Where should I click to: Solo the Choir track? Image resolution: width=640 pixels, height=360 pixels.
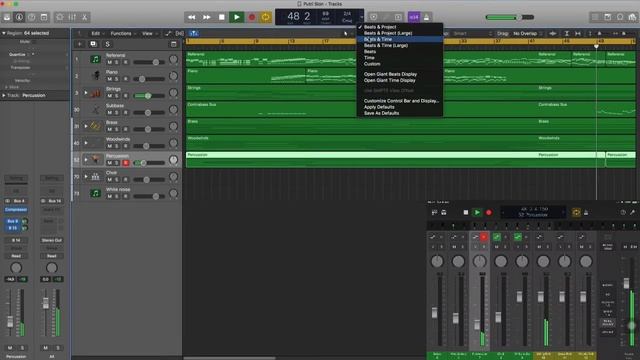pyautogui.click(x=117, y=180)
